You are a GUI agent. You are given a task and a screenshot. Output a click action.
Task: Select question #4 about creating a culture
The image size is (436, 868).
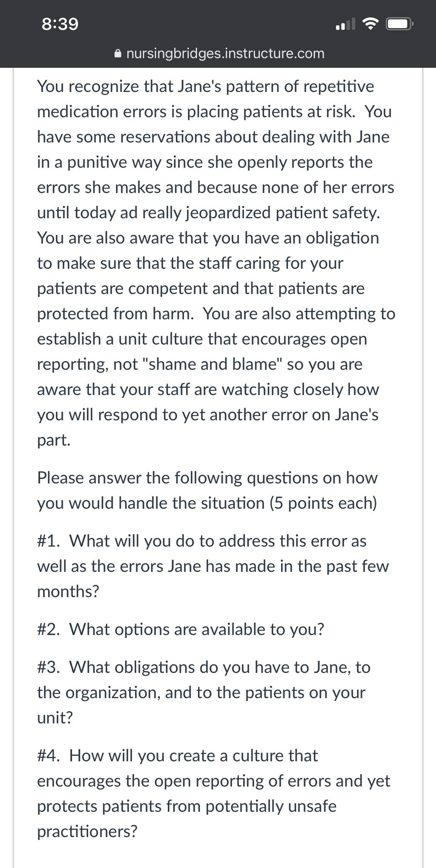click(214, 793)
